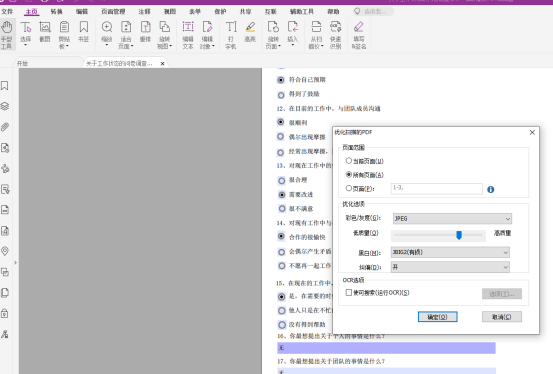Open the 纠偏 deskew dropdown
The height and width of the screenshot is (374, 553).
pyautogui.click(x=450, y=267)
